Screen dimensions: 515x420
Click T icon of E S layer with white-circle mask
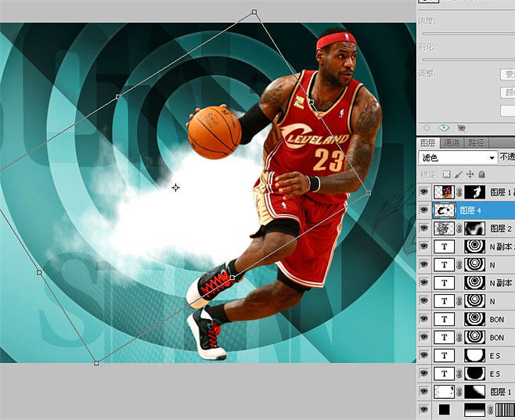click(444, 356)
